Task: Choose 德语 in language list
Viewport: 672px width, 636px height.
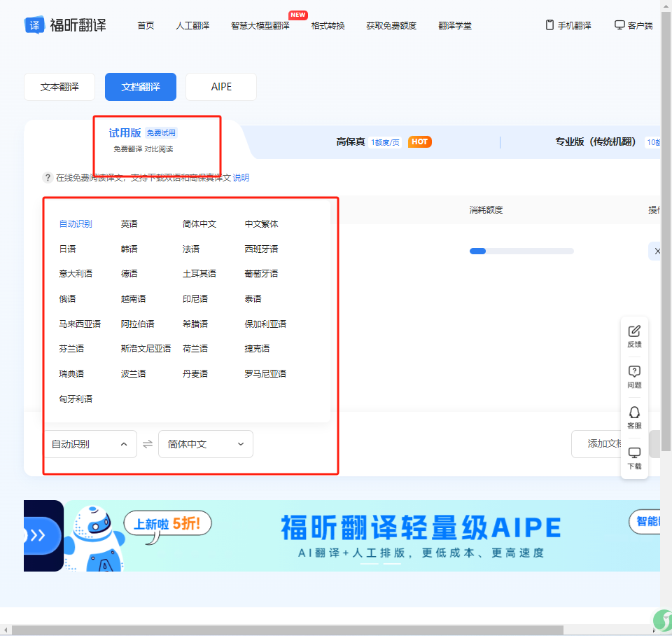Action: click(129, 274)
